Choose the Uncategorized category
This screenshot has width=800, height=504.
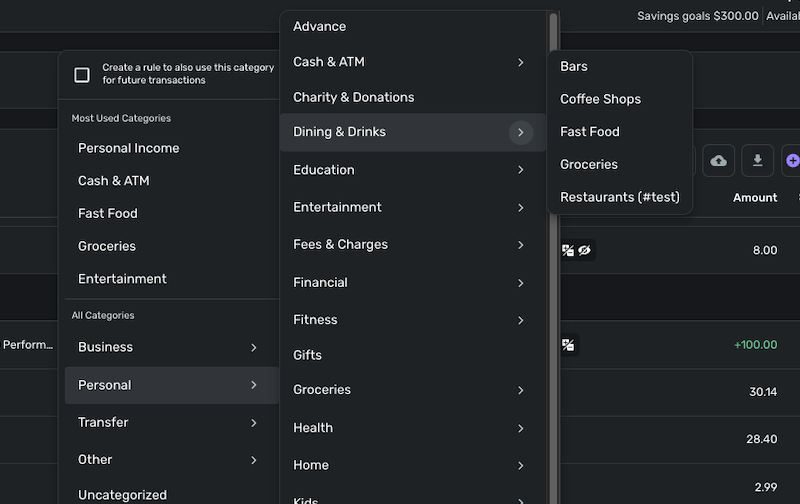pyautogui.click(x=122, y=495)
